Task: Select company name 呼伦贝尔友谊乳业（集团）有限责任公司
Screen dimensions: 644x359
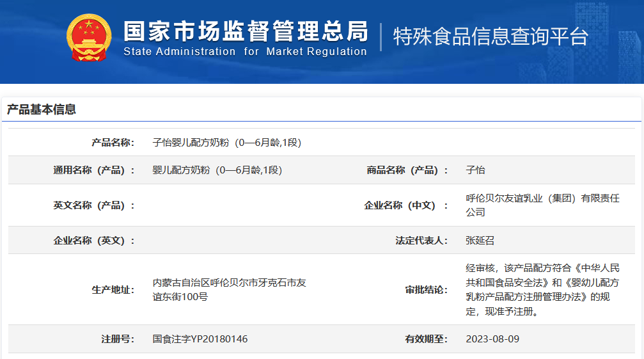Action: (x=542, y=205)
